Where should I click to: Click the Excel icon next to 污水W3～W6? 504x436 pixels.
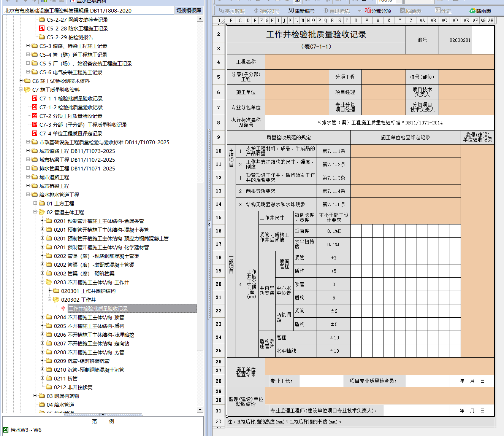click(6, 430)
